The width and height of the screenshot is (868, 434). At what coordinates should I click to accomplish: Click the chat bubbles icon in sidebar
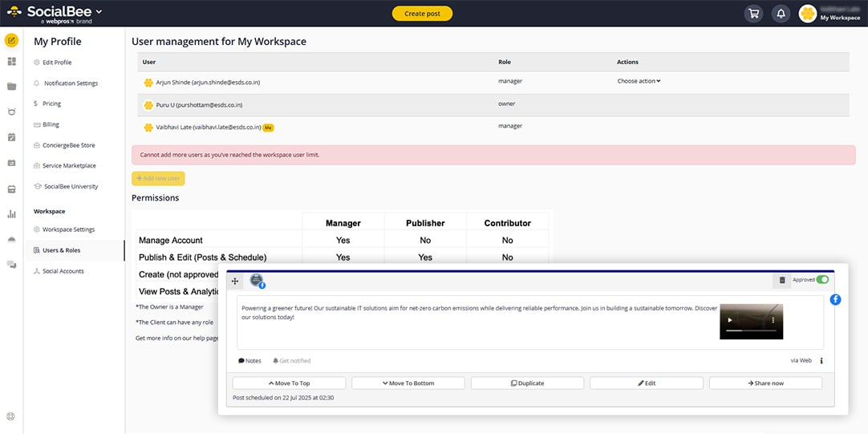click(11, 265)
